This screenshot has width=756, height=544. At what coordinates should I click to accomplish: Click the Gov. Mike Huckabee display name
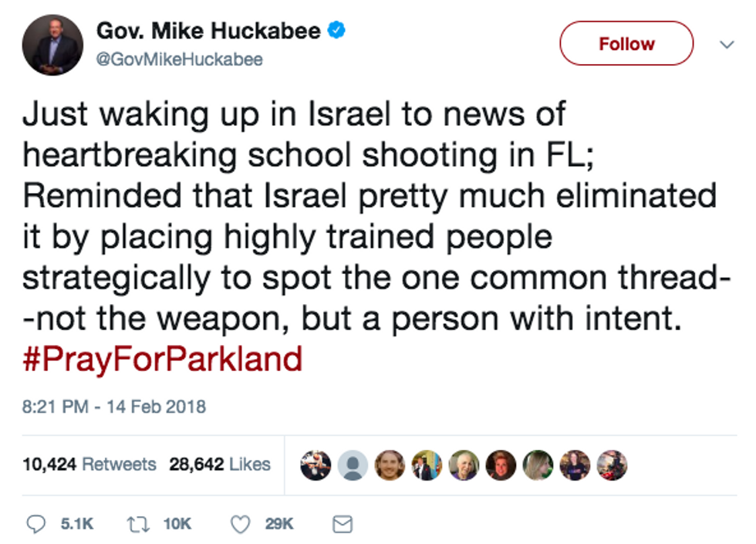point(208,31)
